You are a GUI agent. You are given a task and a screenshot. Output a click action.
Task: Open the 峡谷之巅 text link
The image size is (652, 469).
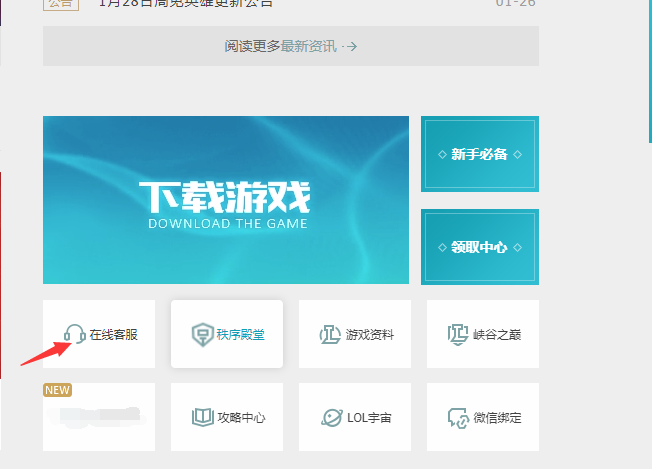coord(497,334)
